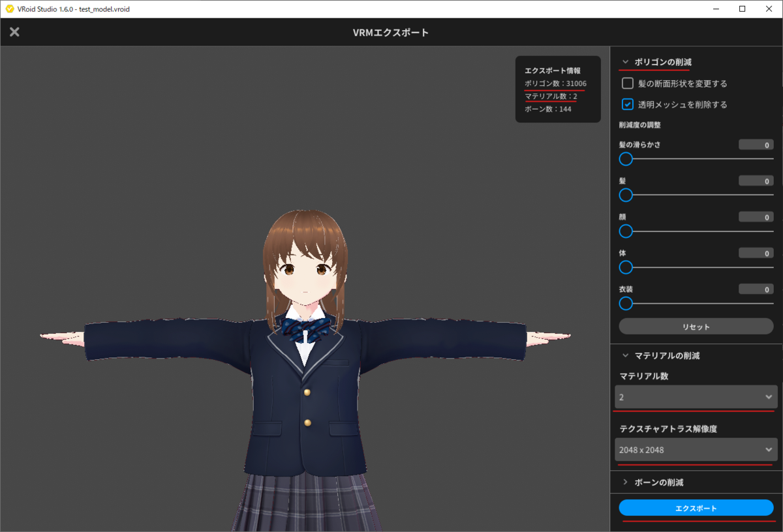Open the マテリアル数 dropdown
This screenshot has width=783, height=532.
coord(696,397)
